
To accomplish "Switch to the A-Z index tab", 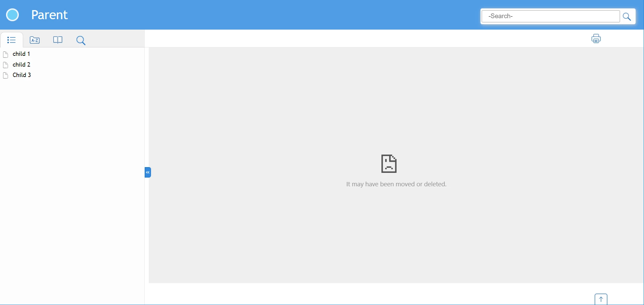I will pos(35,40).
